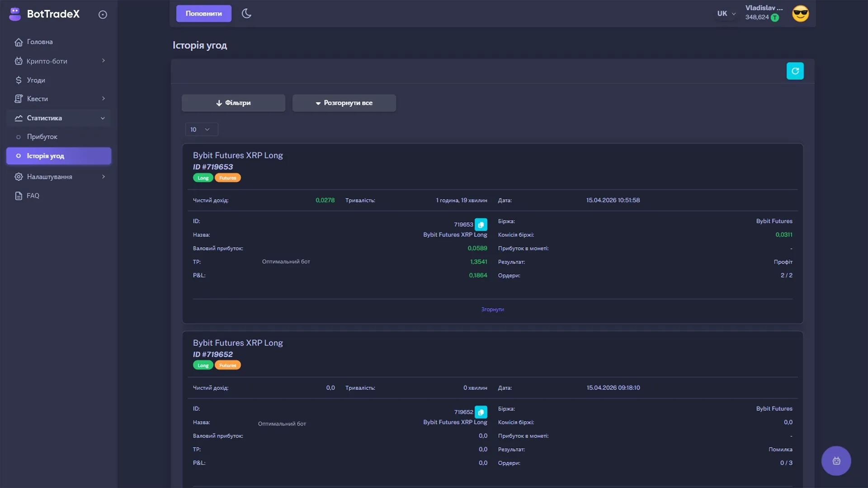Click the refresh icon button
Screen dimensions: 868x488
point(795,71)
